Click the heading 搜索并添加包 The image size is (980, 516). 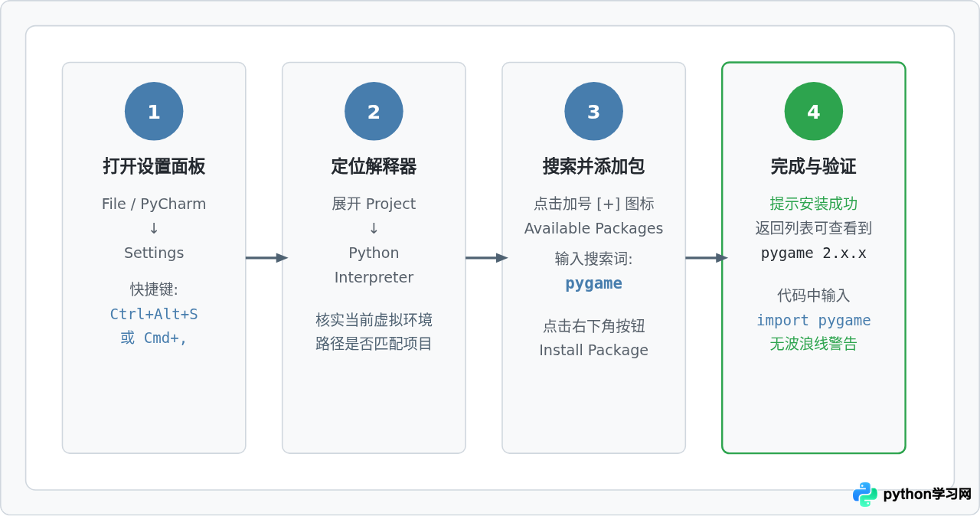pyautogui.click(x=593, y=166)
